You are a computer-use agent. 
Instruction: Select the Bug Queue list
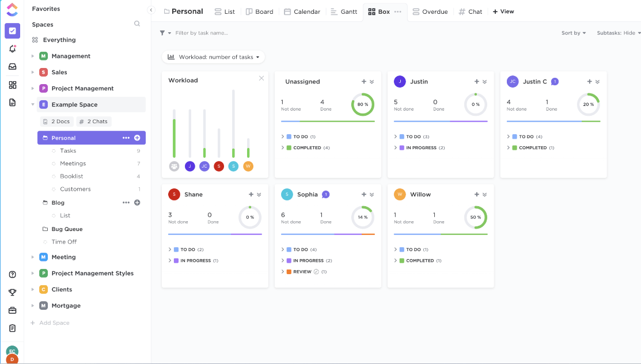click(x=67, y=229)
